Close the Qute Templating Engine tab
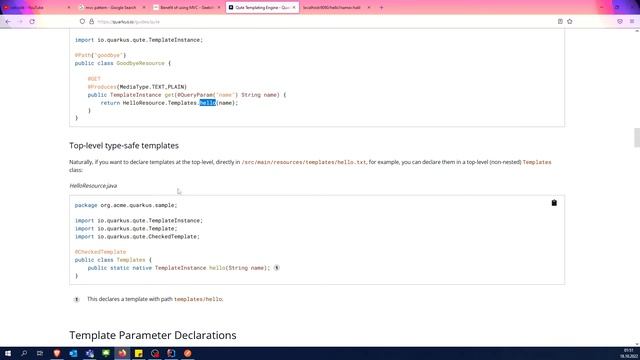Viewport: 640px width, 360px height. coord(293,7)
